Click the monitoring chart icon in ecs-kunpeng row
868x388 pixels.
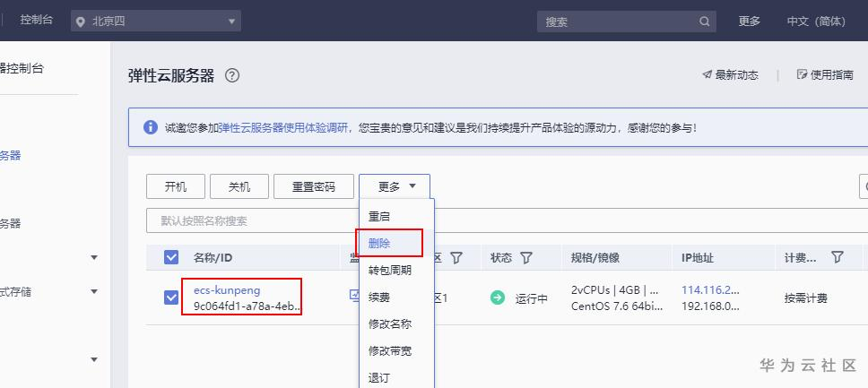[x=354, y=295]
